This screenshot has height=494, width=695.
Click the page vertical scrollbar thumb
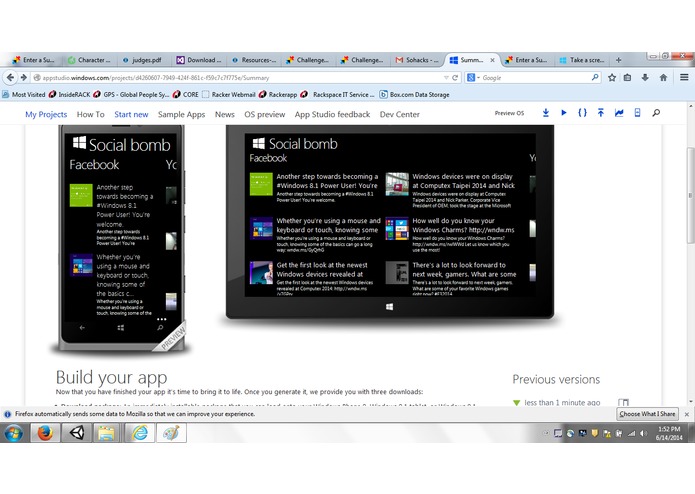691,195
